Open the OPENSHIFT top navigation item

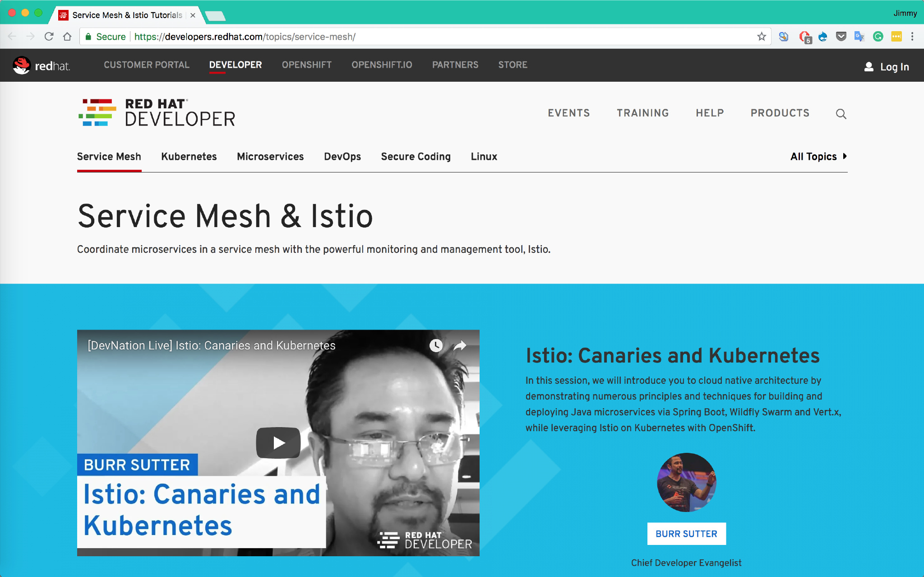pos(306,65)
